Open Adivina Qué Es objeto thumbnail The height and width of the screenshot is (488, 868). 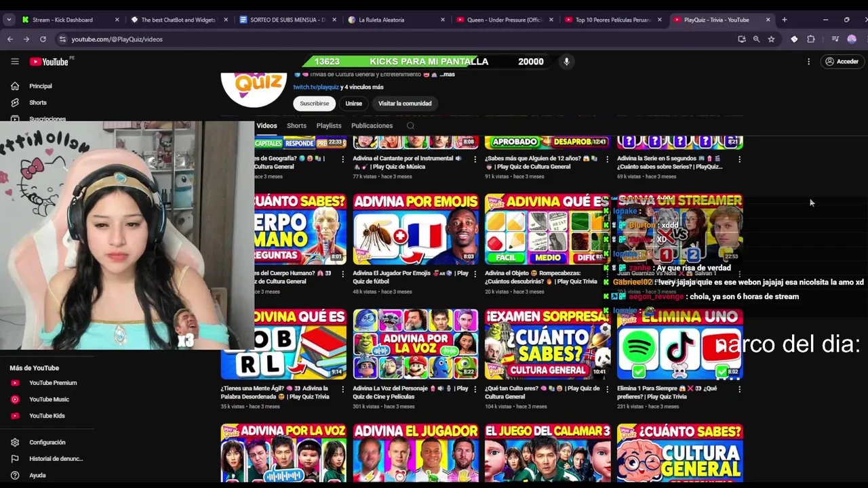547,229
